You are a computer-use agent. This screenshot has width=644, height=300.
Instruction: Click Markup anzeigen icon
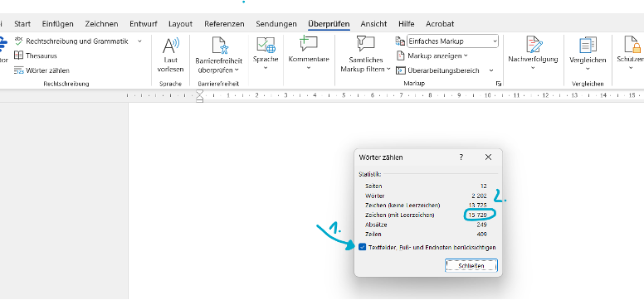(401, 56)
